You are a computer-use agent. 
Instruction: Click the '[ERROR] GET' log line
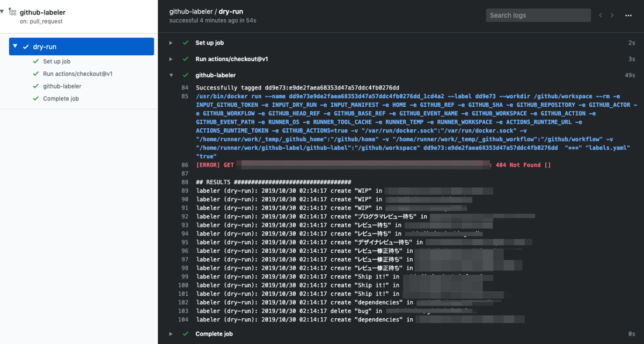(374, 165)
